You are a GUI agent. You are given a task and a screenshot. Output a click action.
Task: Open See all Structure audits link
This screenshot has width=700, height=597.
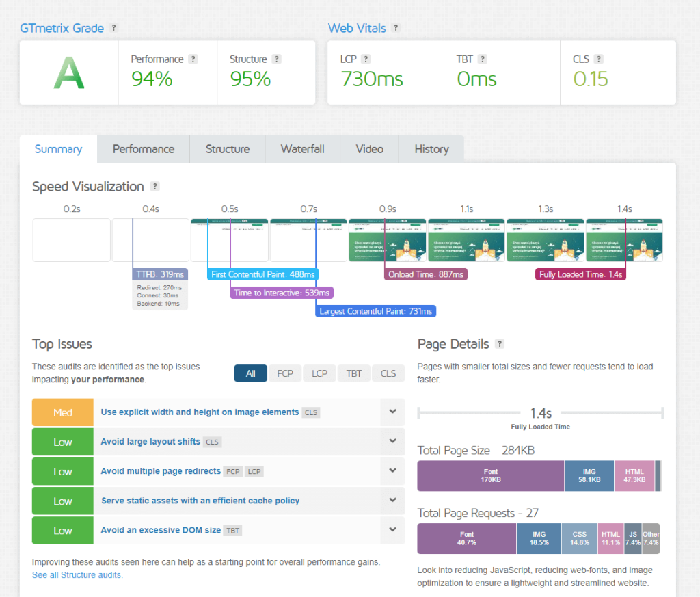pyautogui.click(x=77, y=575)
